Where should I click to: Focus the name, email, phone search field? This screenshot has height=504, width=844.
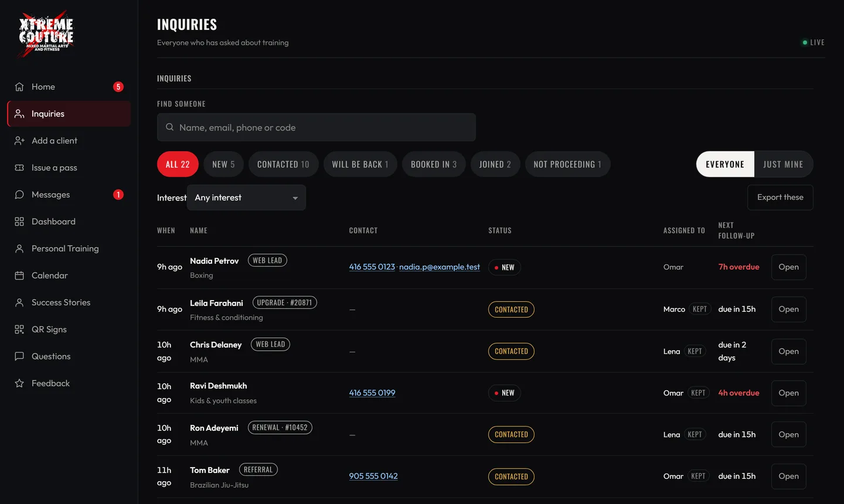[x=316, y=127]
